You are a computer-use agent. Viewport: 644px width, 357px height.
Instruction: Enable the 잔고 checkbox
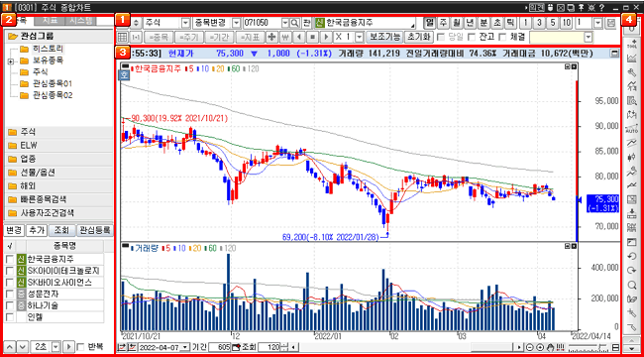click(472, 37)
